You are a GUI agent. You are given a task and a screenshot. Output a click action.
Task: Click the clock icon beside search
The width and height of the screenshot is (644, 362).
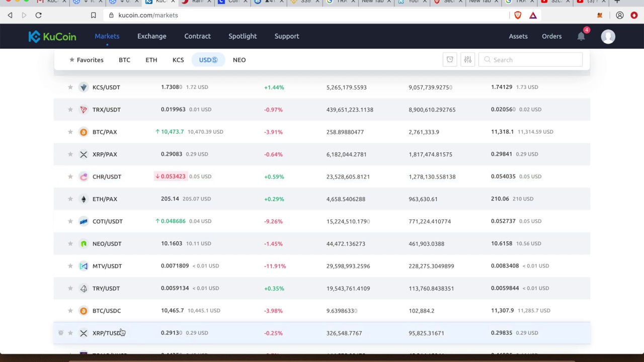point(450,60)
